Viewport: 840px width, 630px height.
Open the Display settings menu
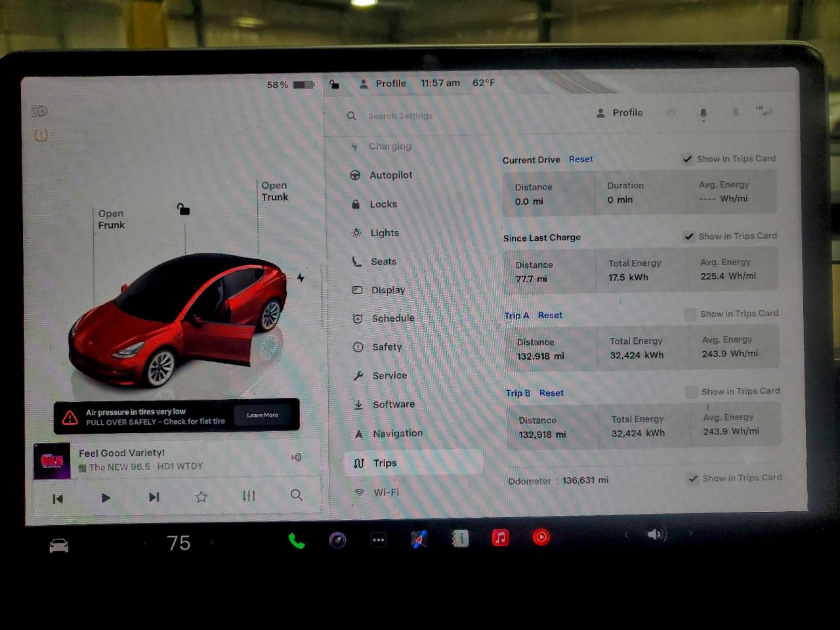coord(379,289)
